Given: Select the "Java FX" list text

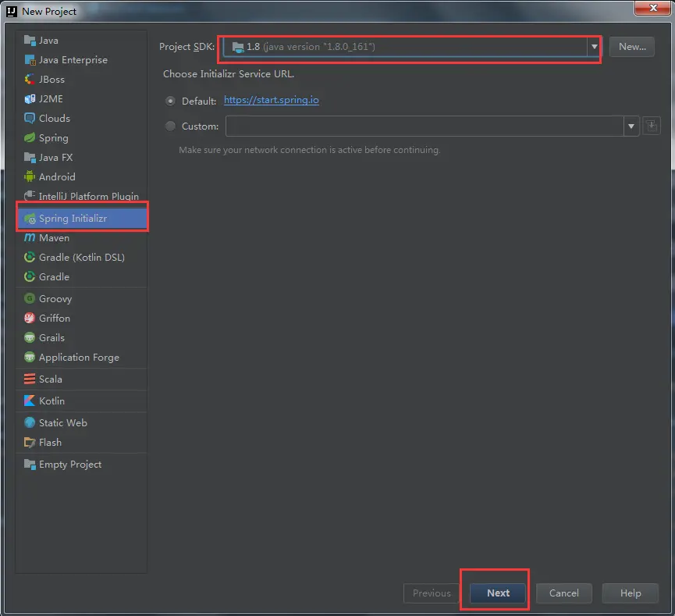Looking at the screenshot, I should coord(55,158).
